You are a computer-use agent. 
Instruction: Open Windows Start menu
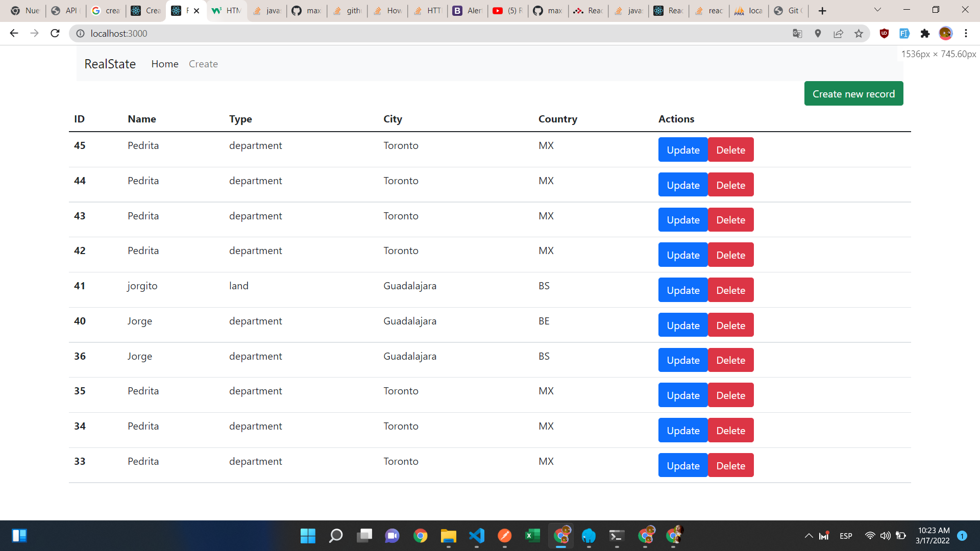coord(308,536)
